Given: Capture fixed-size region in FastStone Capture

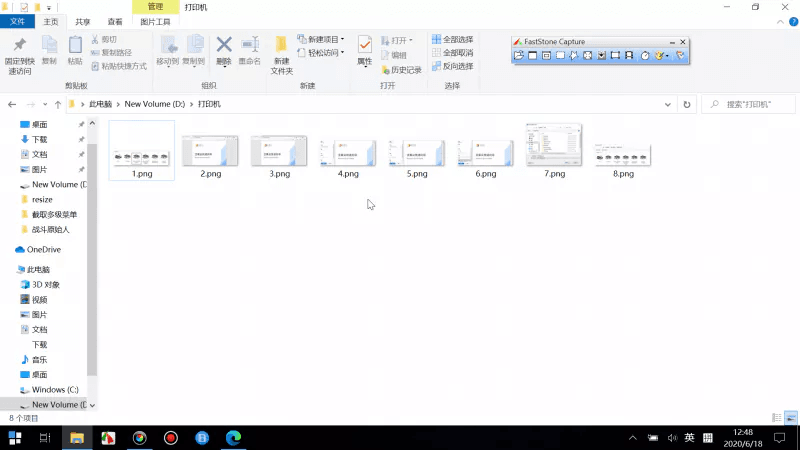Looking at the screenshot, I should 615,55.
